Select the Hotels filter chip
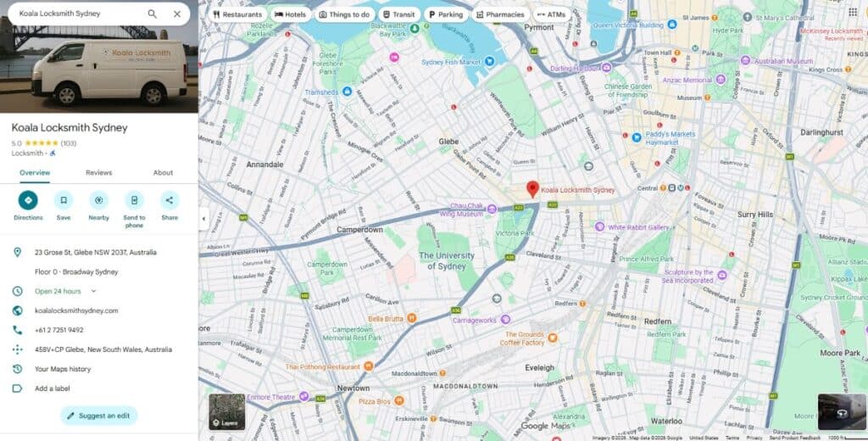The height and width of the screenshot is (441, 868). 291,14
